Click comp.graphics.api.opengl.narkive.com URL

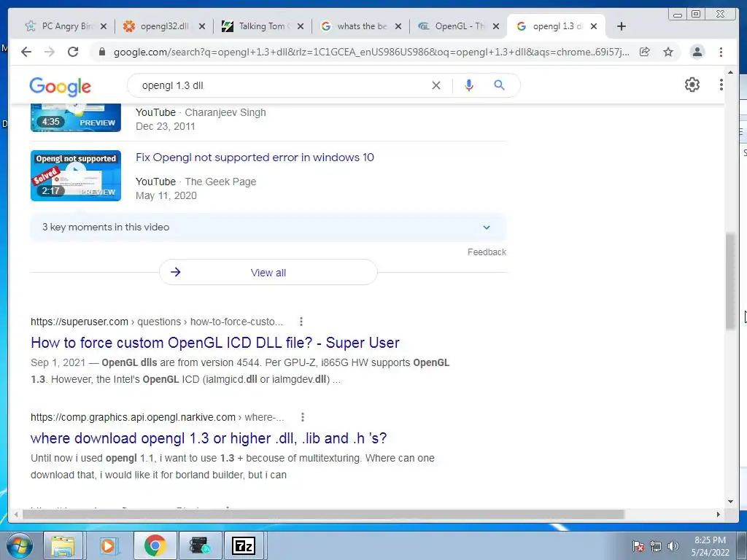[158, 417]
